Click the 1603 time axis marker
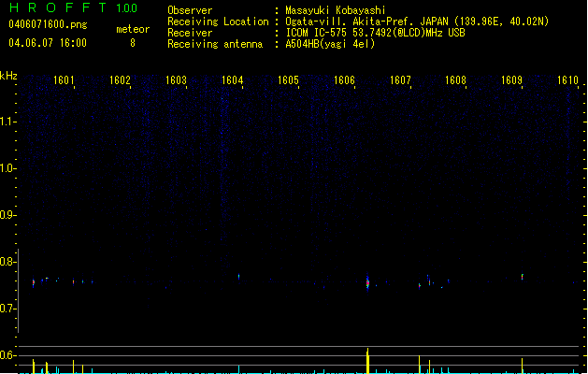The width and height of the screenshot is (588, 374). point(176,80)
